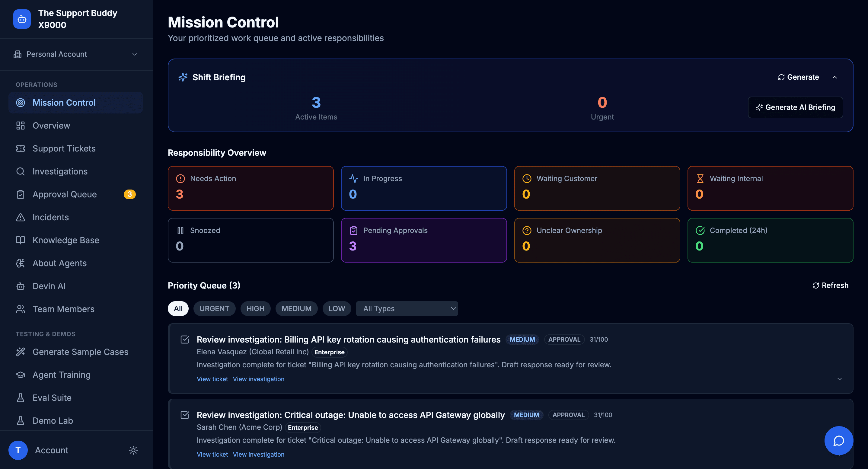
Task: Open the Personal Account switcher dropdown
Action: [x=76, y=54]
